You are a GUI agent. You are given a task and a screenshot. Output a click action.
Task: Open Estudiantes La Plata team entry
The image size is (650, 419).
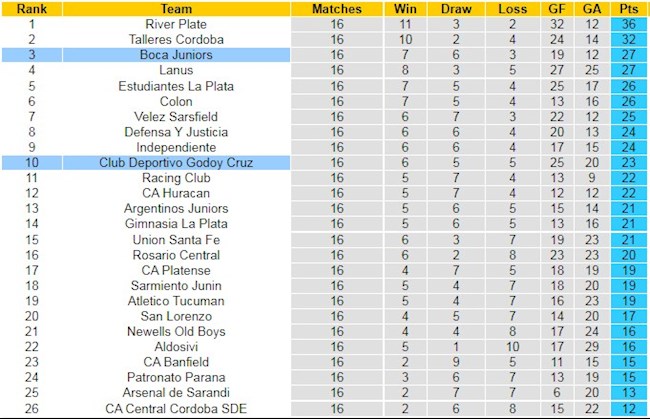point(176,86)
